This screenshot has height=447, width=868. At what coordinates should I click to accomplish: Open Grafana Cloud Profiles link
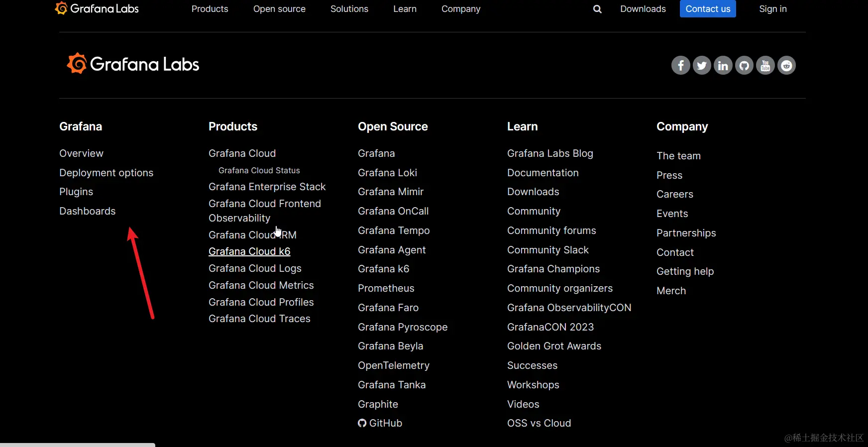click(x=261, y=302)
